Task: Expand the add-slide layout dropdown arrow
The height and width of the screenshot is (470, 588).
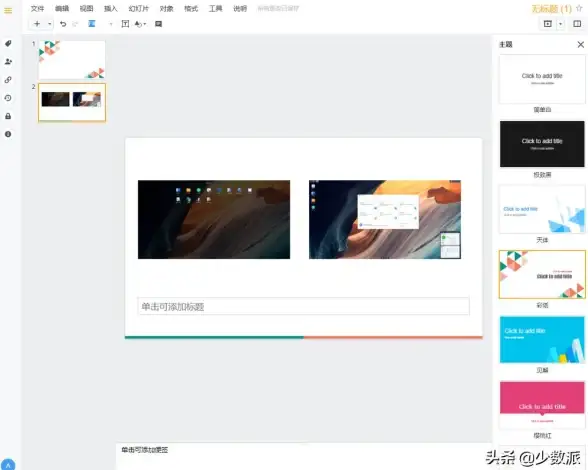Action: [x=50, y=24]
